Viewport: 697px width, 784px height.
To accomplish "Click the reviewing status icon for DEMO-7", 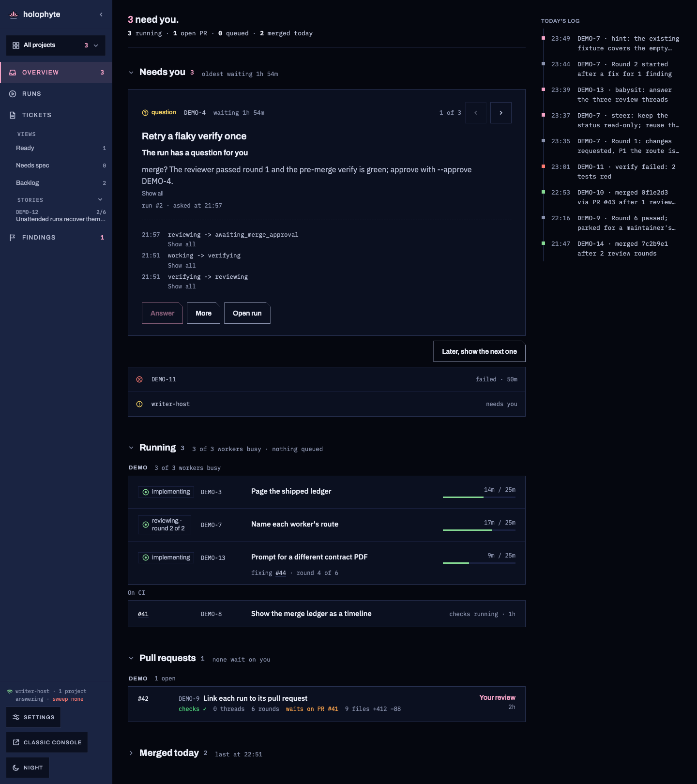I will point(146,525).
